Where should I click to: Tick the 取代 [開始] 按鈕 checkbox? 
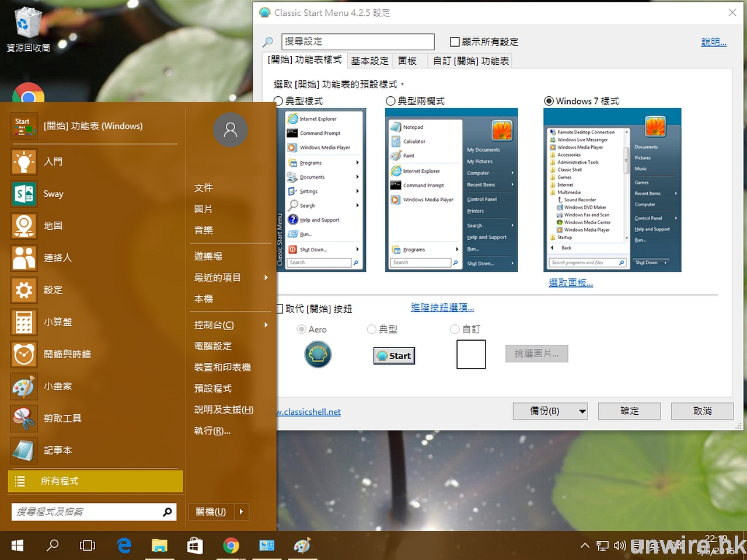(x=280, y=309)
